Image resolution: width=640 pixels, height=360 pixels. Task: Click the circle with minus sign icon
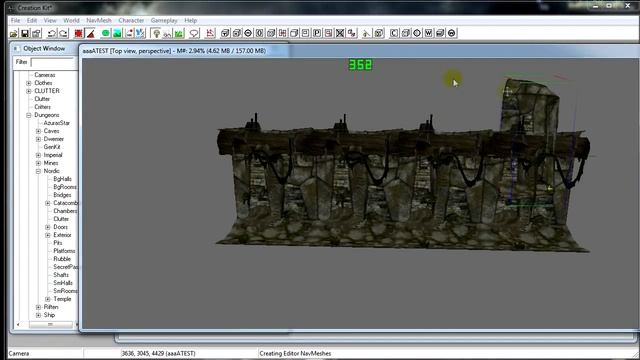pyautogui.click(x=248, y=33)
